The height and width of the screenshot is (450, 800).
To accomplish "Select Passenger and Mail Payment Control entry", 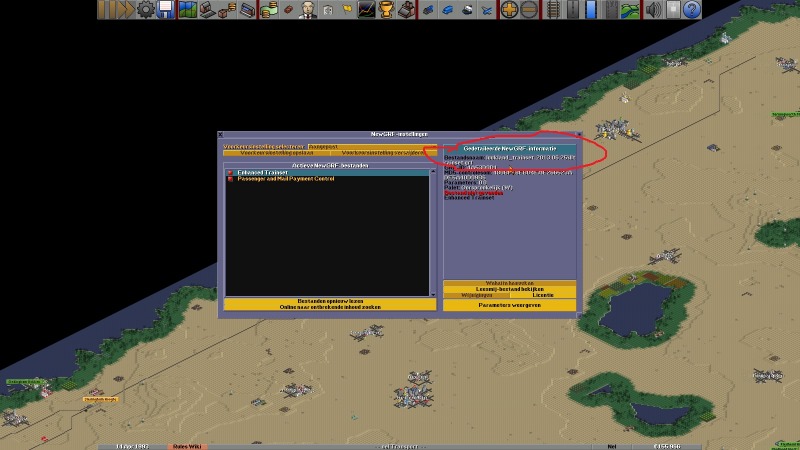I will click(x=285, y=178).
